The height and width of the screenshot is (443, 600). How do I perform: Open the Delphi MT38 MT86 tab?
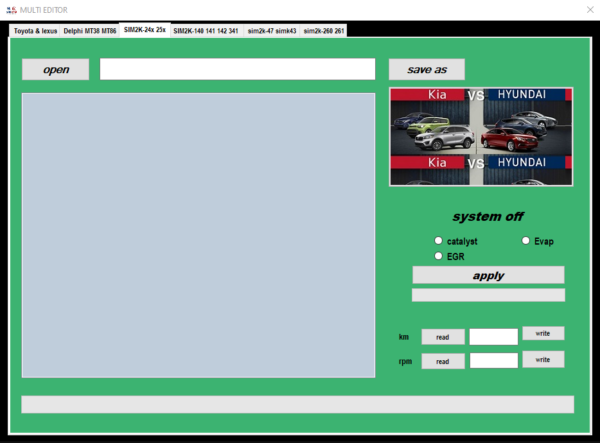point(90,31)
